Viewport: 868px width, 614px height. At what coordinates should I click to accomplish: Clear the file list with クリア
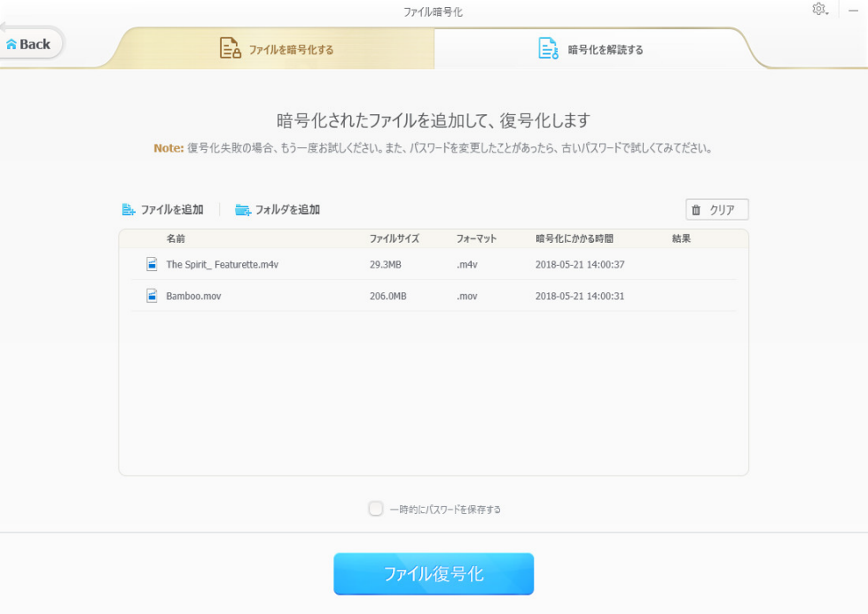click(x=717, y=210)
